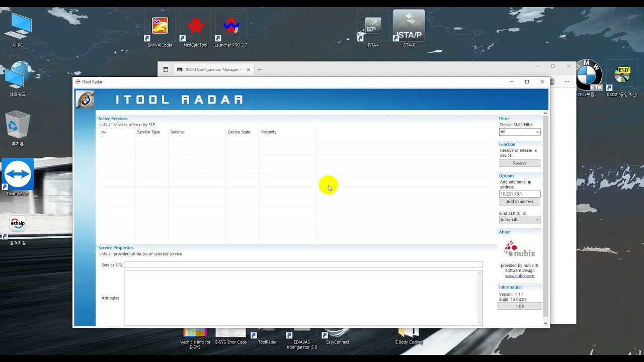Click the Active Services heading
The image size is (644, 362).
(x=113, y=119)
